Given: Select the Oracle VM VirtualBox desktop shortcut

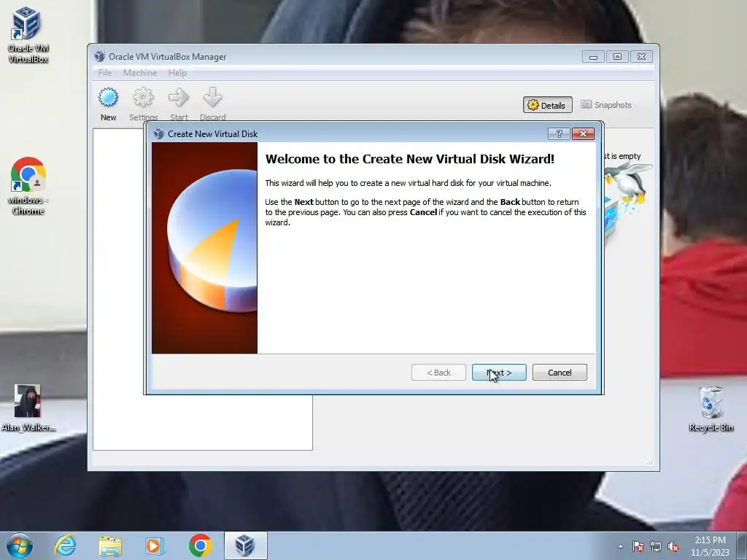Looking at the screenshot, I should (28, 35).
